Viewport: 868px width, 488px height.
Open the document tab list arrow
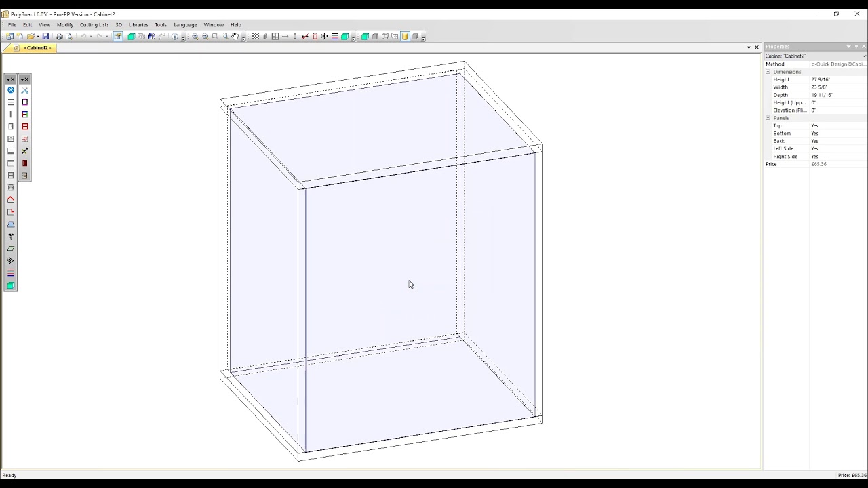(749, 47)
